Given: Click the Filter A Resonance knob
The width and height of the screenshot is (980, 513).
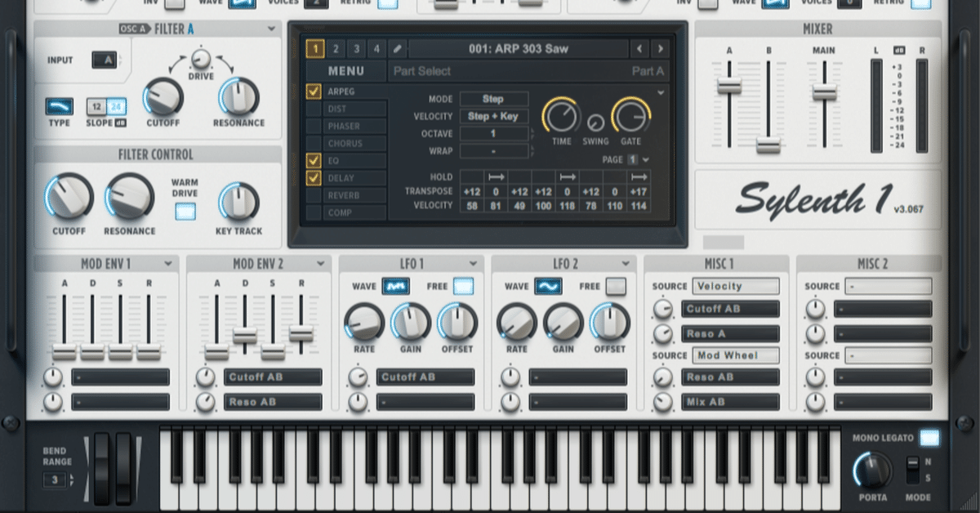Looking at the screenshot, I should 239,96.
